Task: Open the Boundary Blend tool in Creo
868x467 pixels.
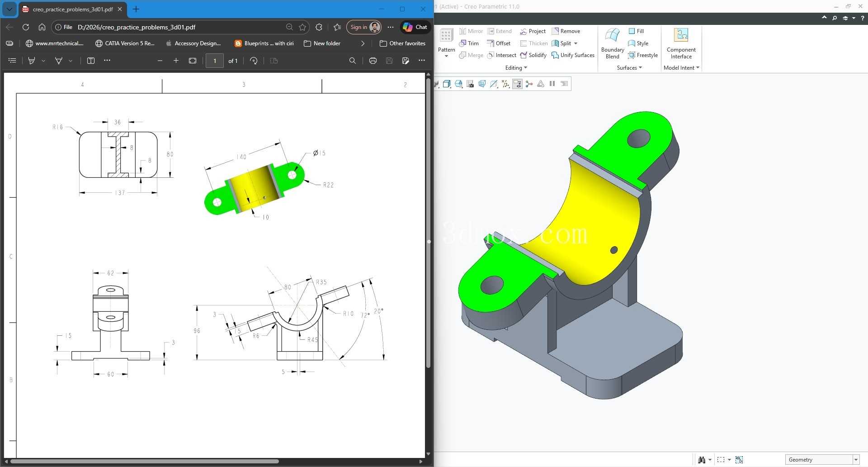Action: (x=613, y=43)
